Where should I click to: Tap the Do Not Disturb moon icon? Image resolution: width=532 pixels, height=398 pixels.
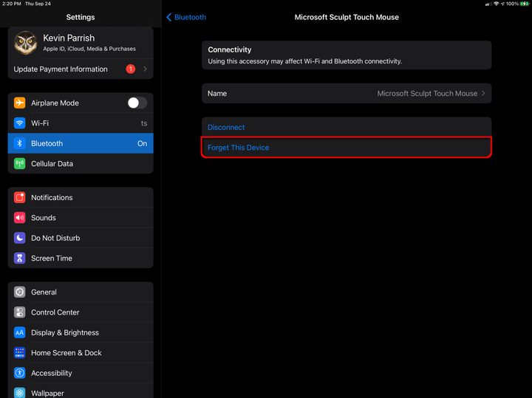[20, 238]
